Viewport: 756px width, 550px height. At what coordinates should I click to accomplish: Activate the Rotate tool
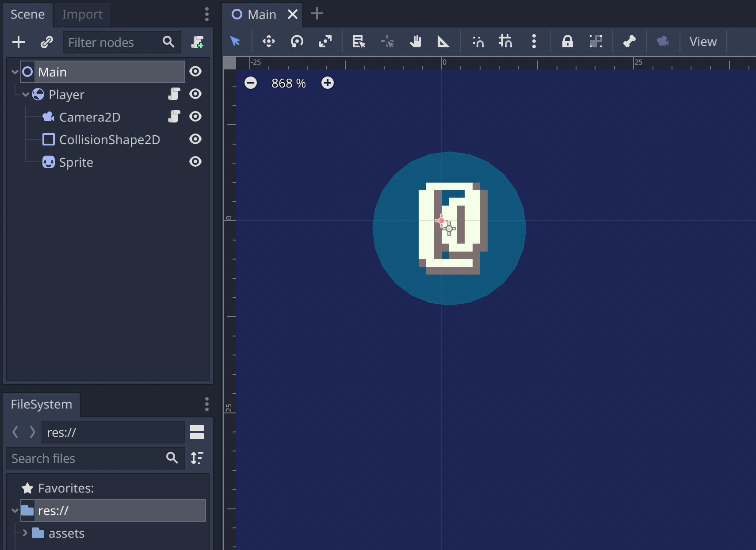click(x=297, y=42)
